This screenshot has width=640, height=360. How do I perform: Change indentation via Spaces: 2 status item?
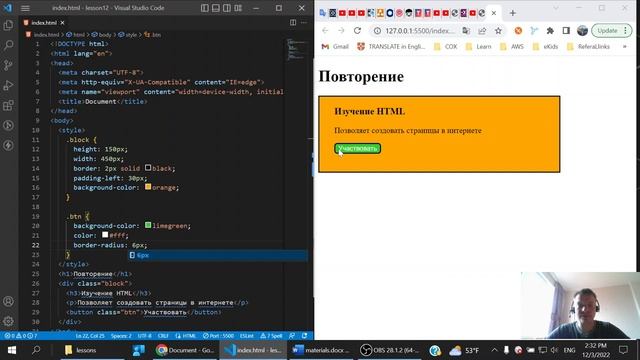click(121, 336)
